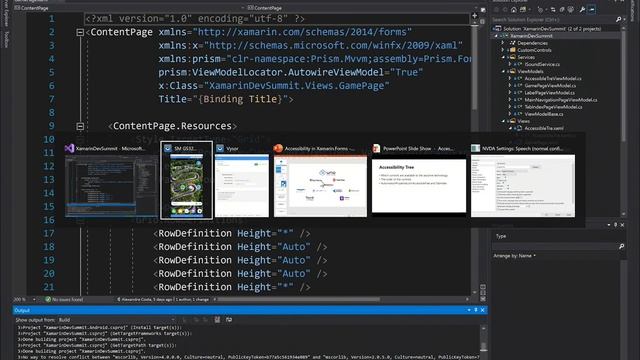Expand the CustomControls folder

tap(503, 50)
